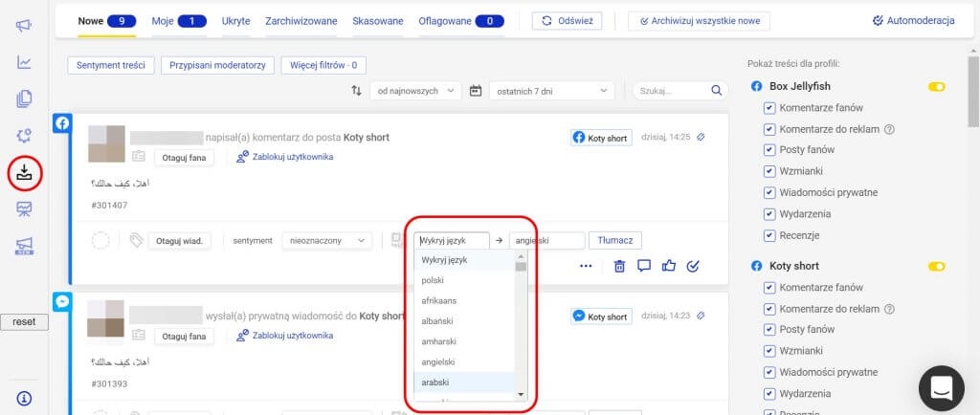Viewport: 980px width, 415px height.
Task: Click the Messenger badge on the second message card
Action: pos(62,302)
